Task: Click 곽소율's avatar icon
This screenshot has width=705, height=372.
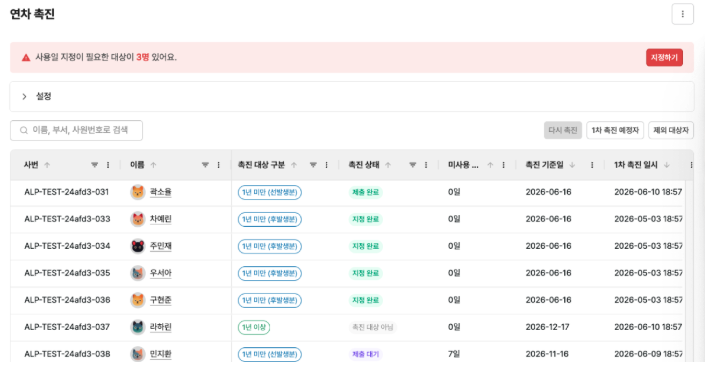Action: (x=138, y=192)
